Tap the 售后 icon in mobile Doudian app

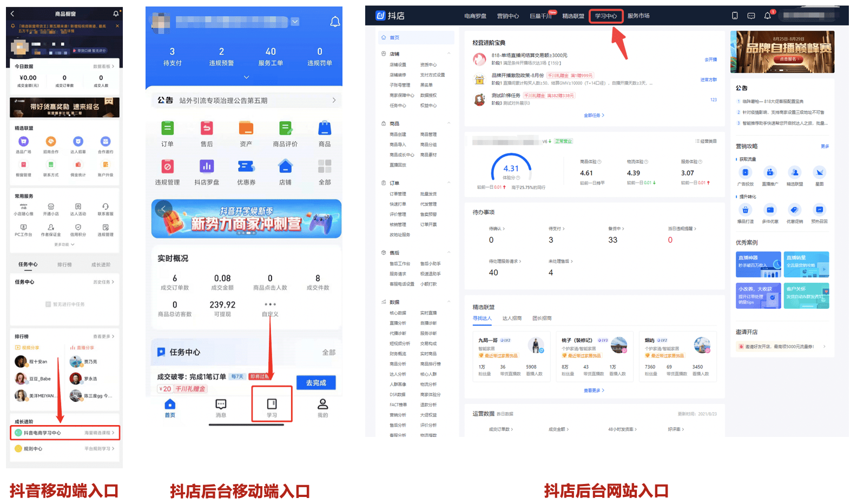[207, 128]
